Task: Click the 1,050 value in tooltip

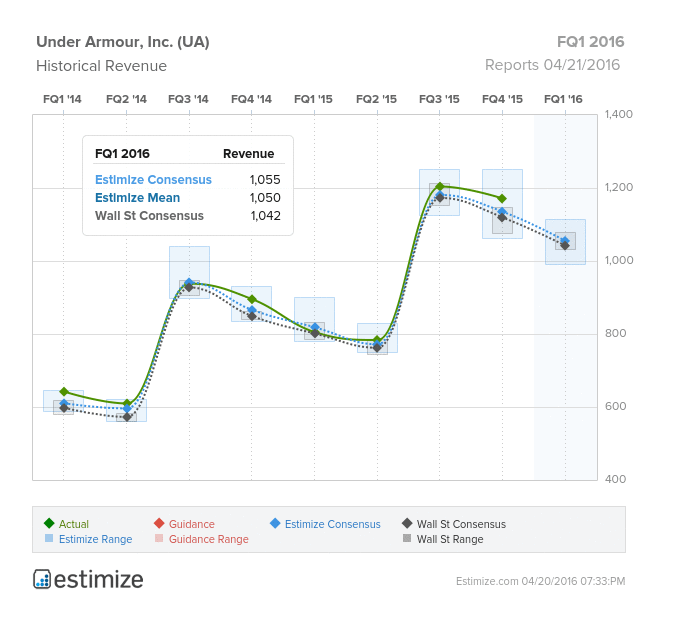Action: (265, 198)
